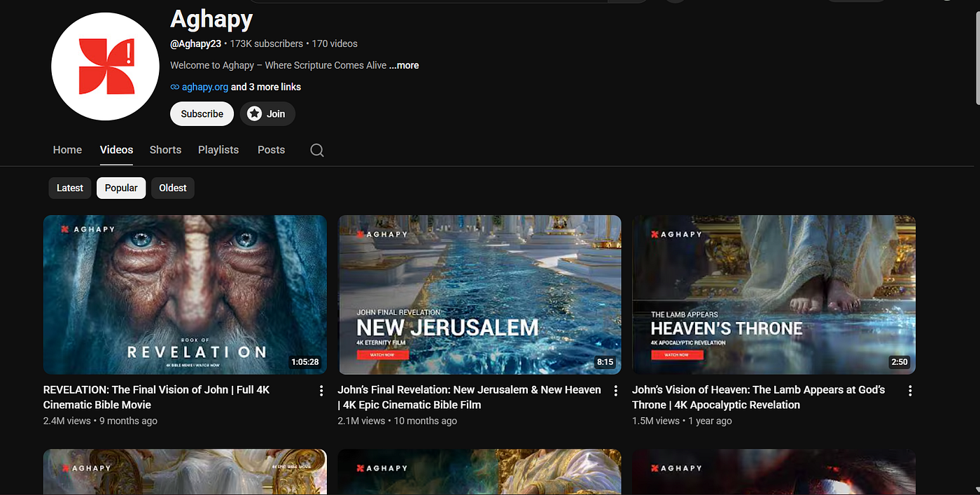The image size is (980, 495).
Task: Open the Playlists tab
Action: [218, 150]
